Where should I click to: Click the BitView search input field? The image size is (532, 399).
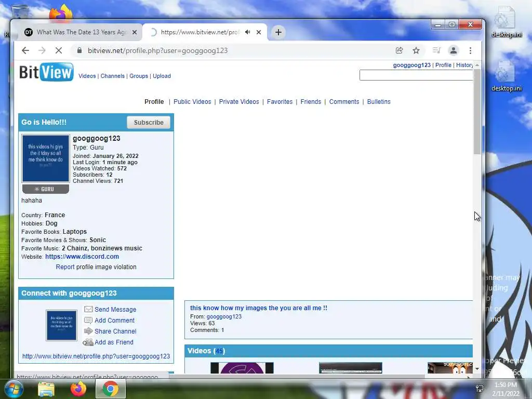click(x=416, y=75)
